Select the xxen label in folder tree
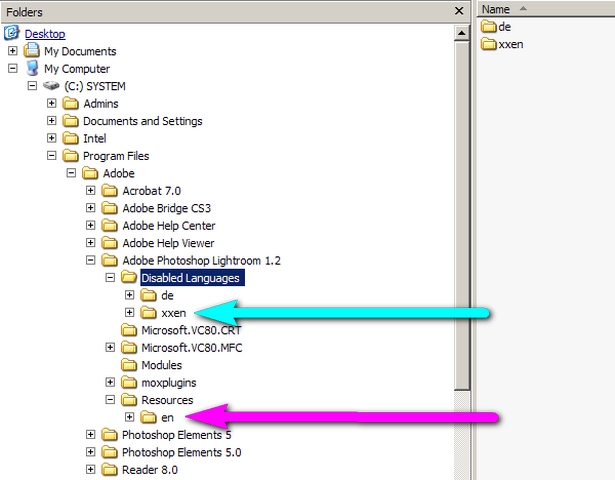This screenshot has width=615, height=480. click(174, 313)
